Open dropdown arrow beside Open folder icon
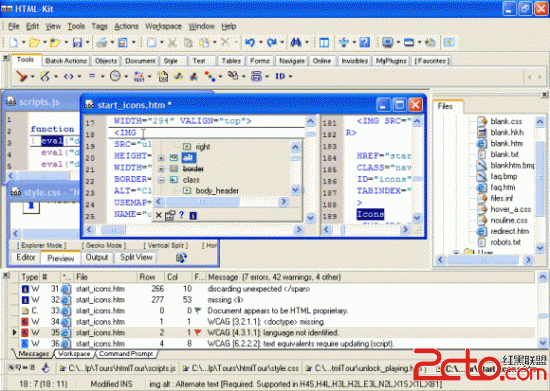The width and height of the screenshot is (550, 391). [x=45, y=43]
